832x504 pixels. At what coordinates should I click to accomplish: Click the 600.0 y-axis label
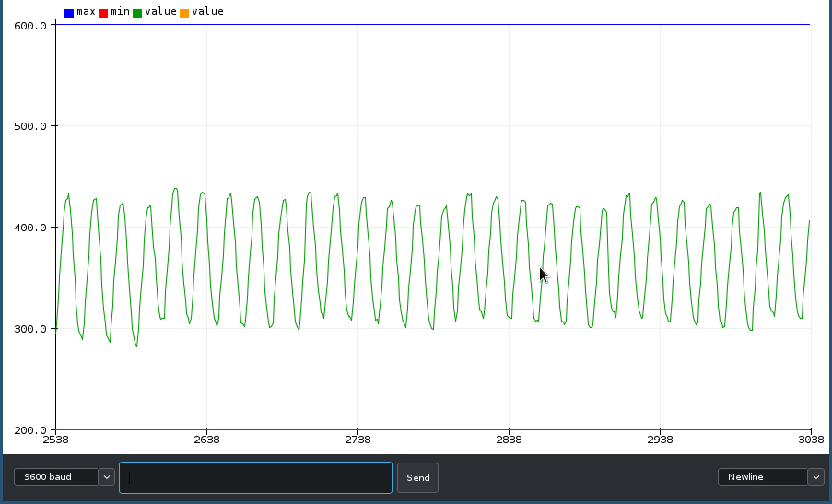point(30,26)
